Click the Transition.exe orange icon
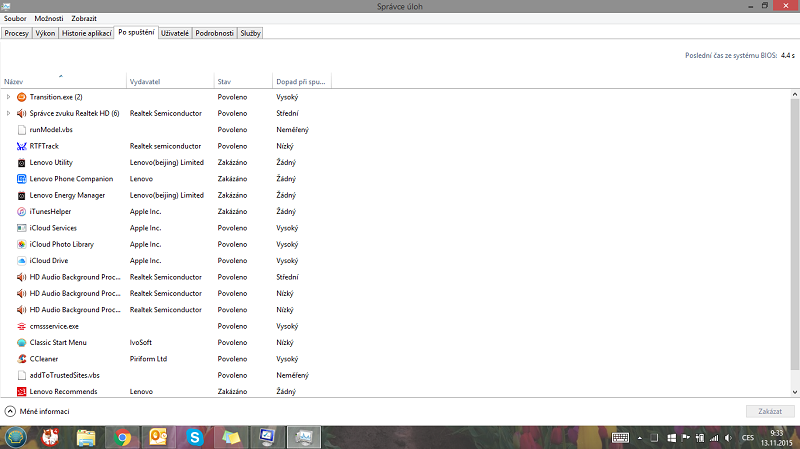Image resolution: width=800 pixels, height=449 pixels. pos(21,97)
